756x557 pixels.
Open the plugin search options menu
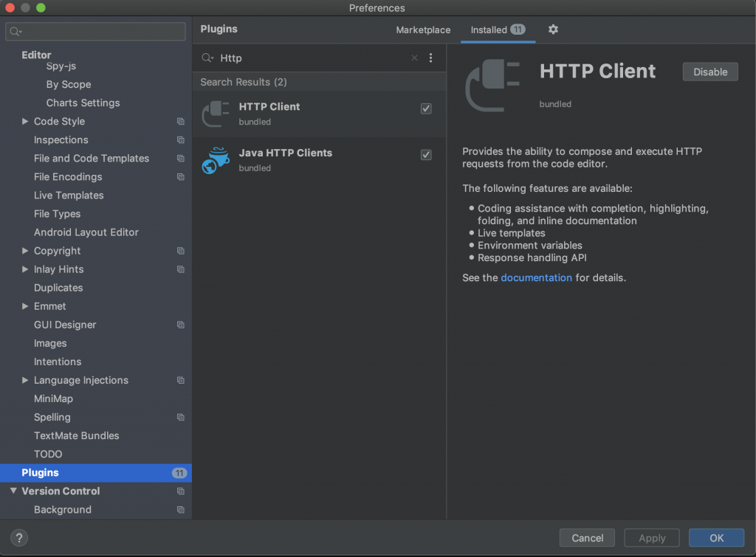tap(431, 58)
